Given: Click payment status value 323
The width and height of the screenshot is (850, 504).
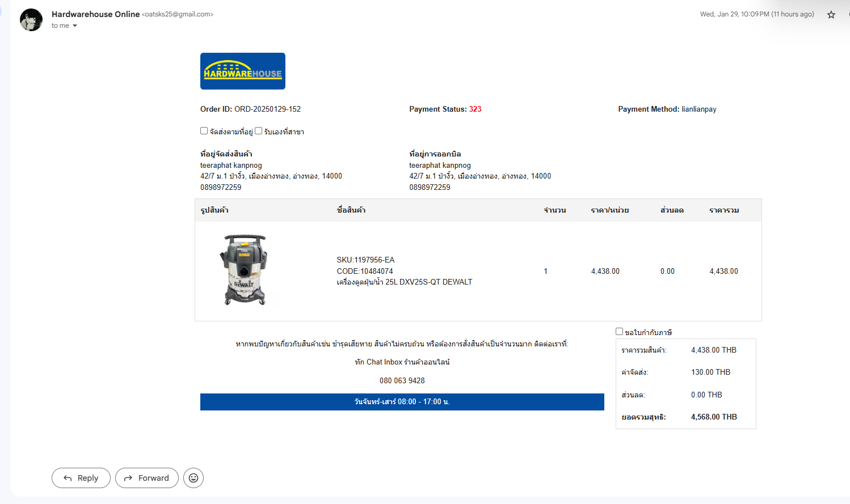Looking at the screenshot, I should tap(475, 109).
